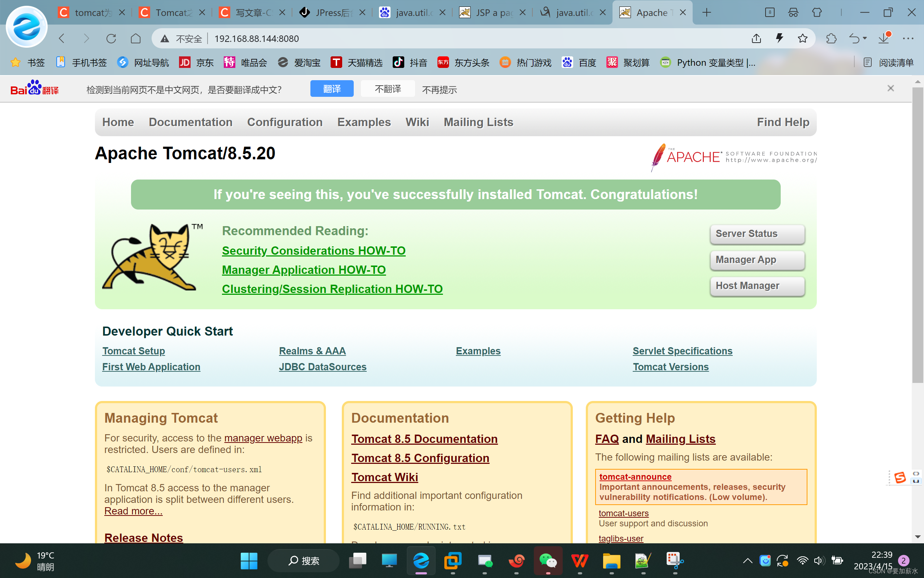This screenshot has width=924, height=578.
Task: Click the undo closed tab arrow icon
Action: pyautogui.click(x=854, y=39)
